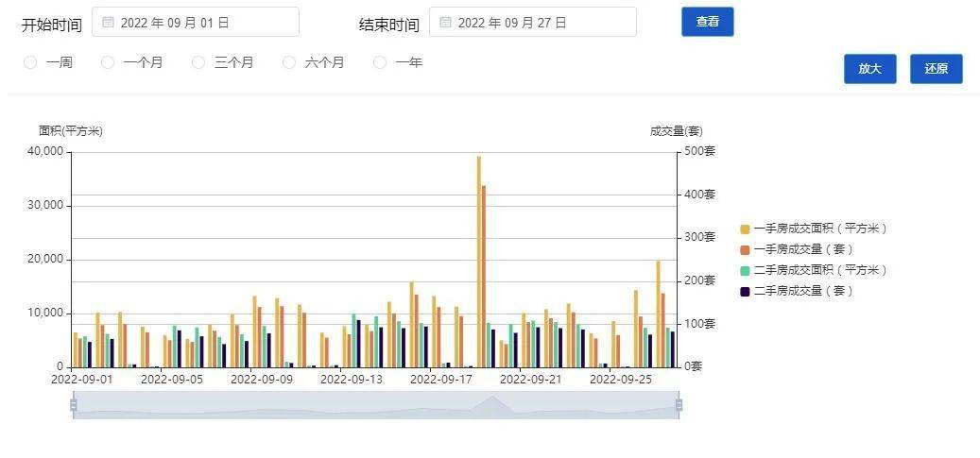The height and width of the screenshot is (458, 980).
Task: Toggle the green 二手房成交面积 legend swatch
Action: tap(745, 271)
